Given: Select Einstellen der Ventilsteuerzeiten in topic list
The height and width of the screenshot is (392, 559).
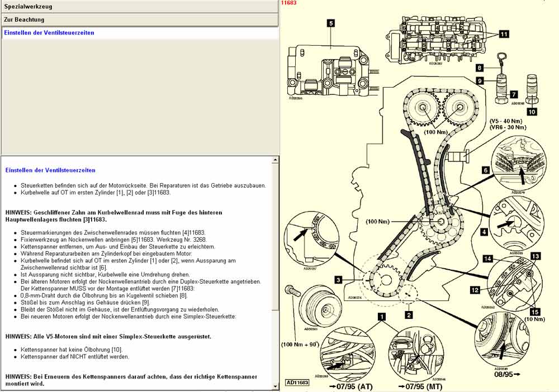Looking at the screenshot, I should tap(49, 33).
